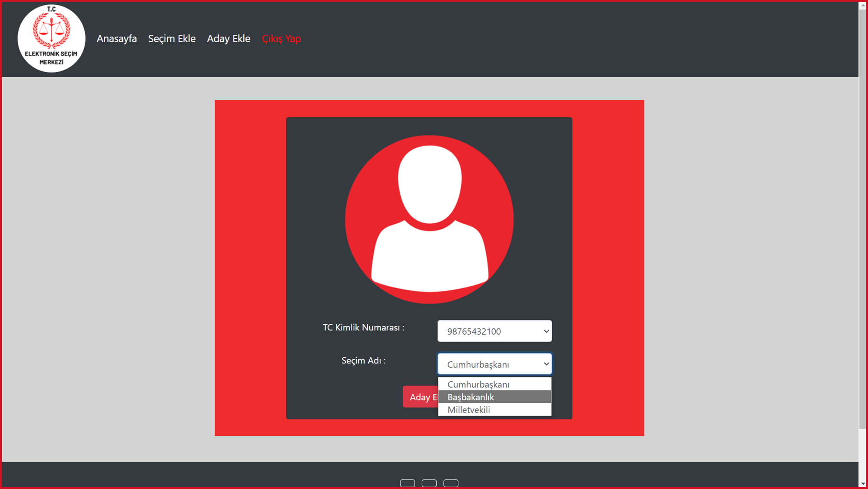Click the Elektronik Seçim Merkezi logo
This screenshot has height=489, width=868.
coord(51,38)
